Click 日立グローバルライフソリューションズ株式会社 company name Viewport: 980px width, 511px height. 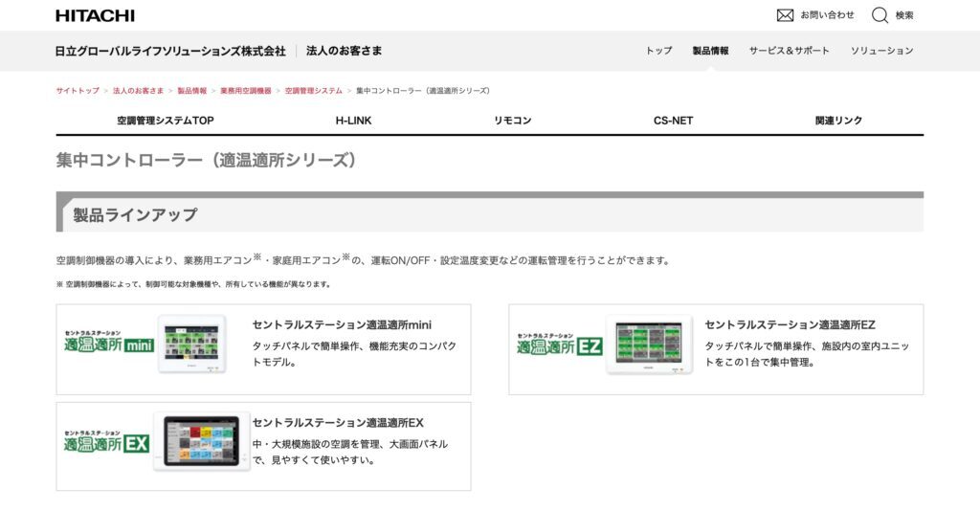[x=170, y=52]
